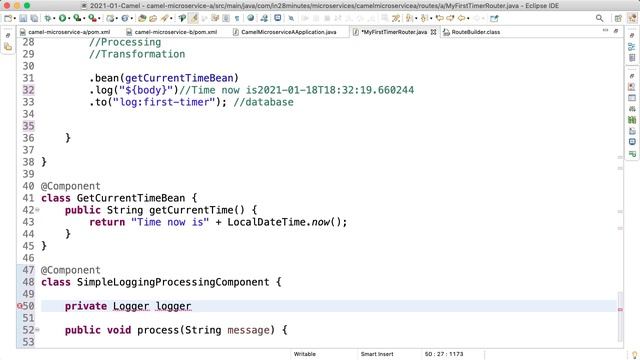Open the Run configurations dropdown arrow
The width and height of the screenshot is (640, 360).
69,18
